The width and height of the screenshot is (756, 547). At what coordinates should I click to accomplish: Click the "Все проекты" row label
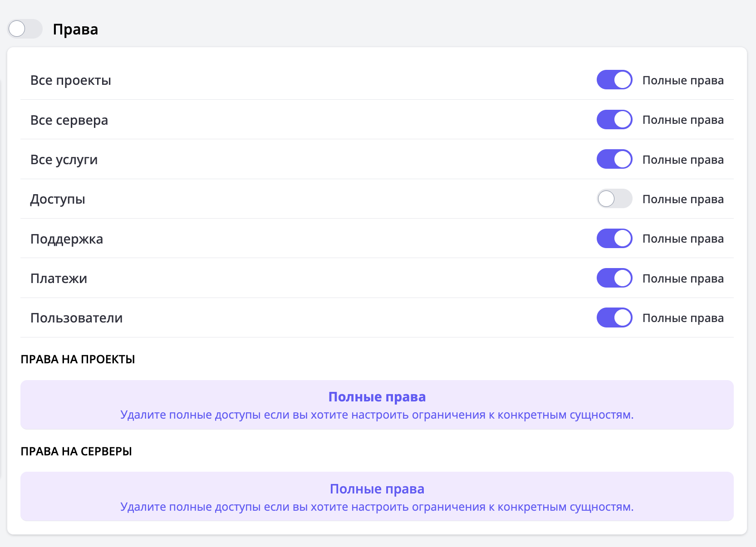[71, 80]
